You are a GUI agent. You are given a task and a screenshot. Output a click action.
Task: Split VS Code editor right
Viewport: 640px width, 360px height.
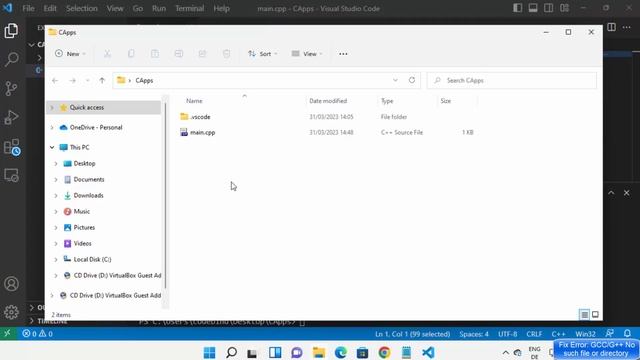611,27
